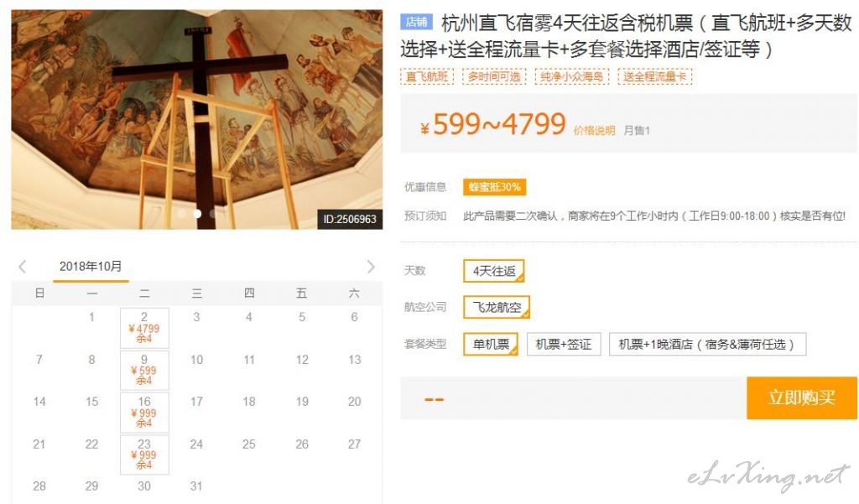The height and width of the screenshot is (504, 859).
Task: Pick October 16 priced ¥999
Action: (x=144, y=413)
